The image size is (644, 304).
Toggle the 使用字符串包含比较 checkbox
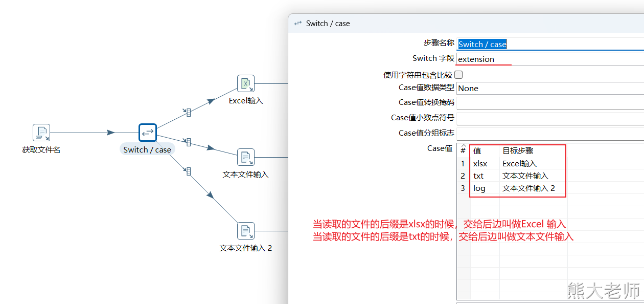click(x=458, y=75)
